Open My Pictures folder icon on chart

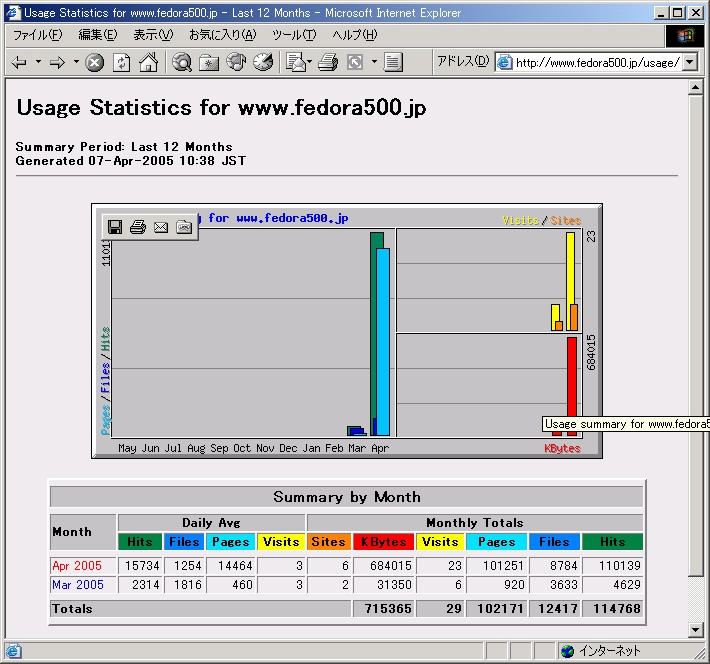pyautogui.click(x=184, y=227)
